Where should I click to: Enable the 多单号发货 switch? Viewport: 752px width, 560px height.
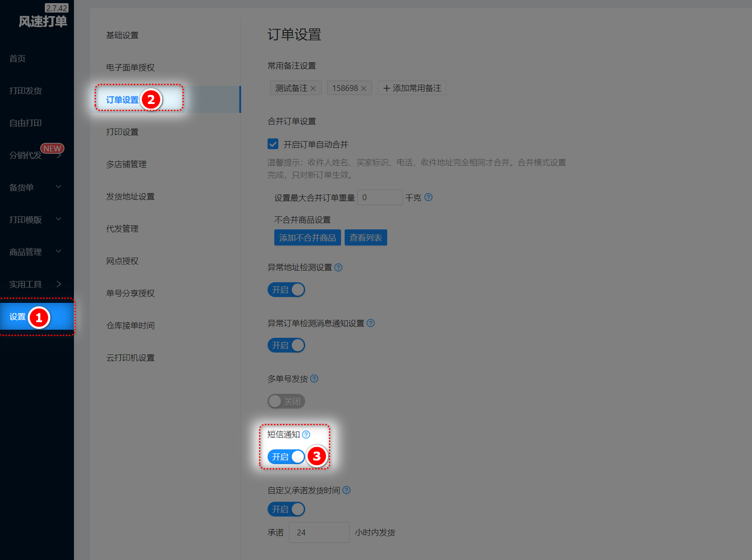[x=286, y=401]
